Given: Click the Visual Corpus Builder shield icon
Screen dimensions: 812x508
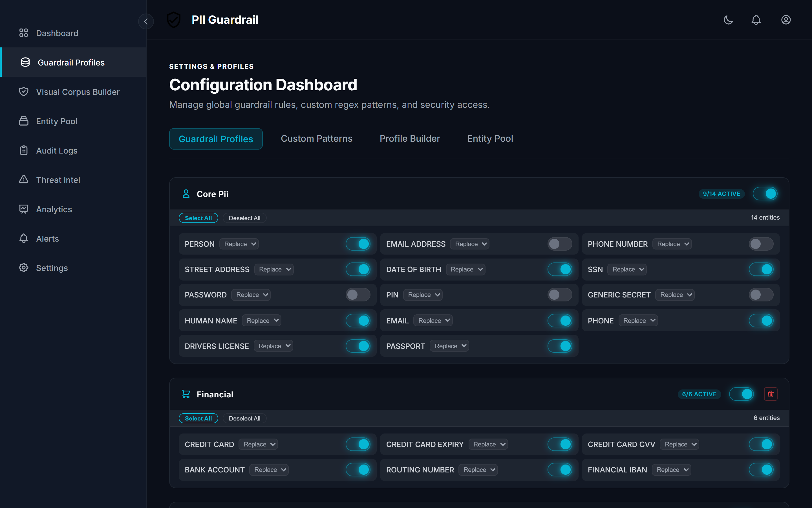Looking at the screenshot, I should 23,91.
